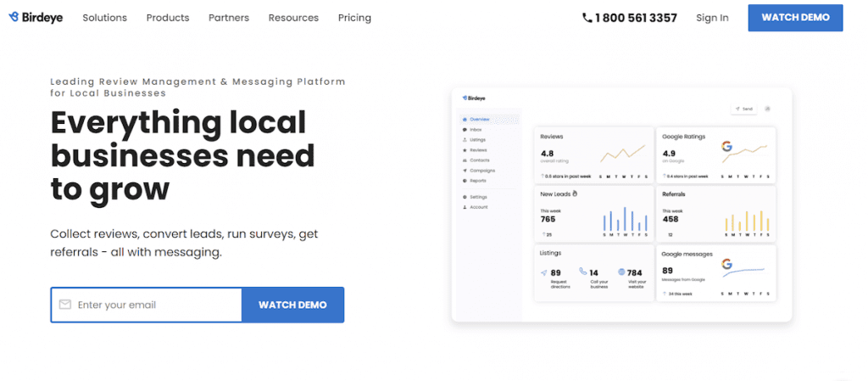Click the 458 Referrals value
Viewport: 868px width, 381px height.
[x=670, y=219]
